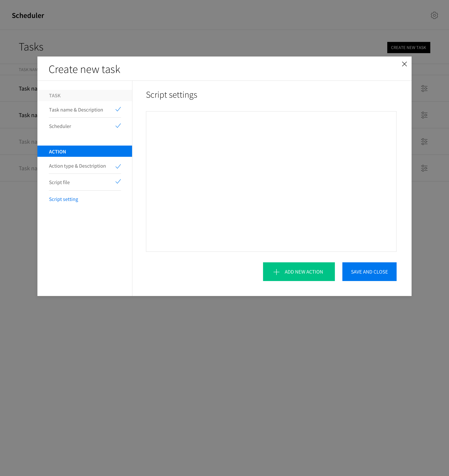Click the SAVE AND CLOSE button
The height and width of the screenshot is (476, 449).
[x=369, y=271]
